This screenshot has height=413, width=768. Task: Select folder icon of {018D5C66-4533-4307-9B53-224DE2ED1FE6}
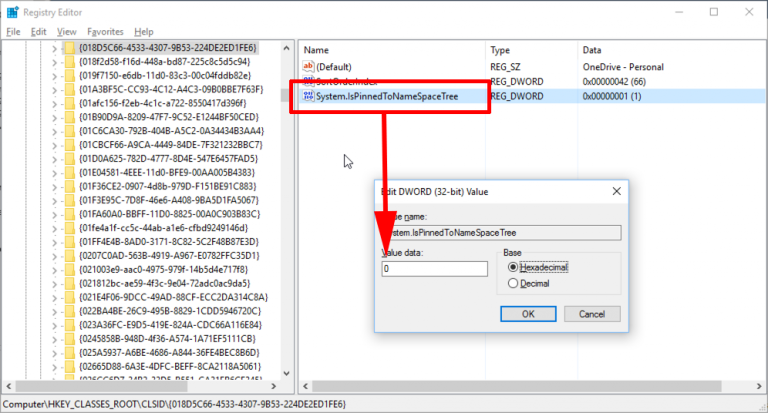[x=69, y=47]
